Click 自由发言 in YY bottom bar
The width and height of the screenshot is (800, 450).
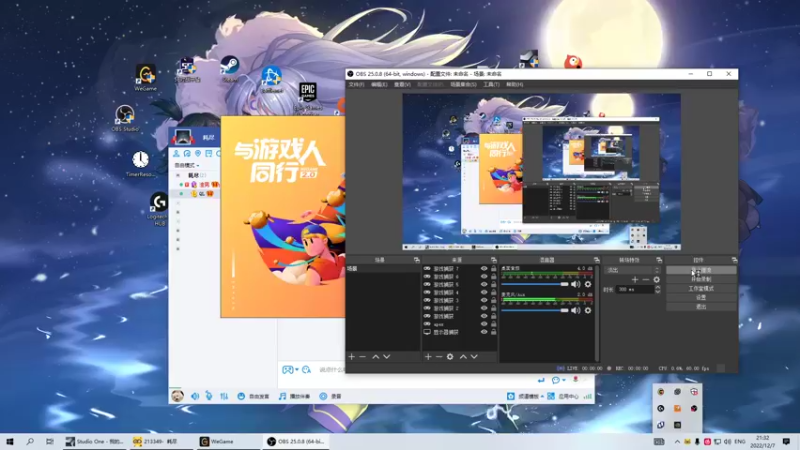coord(254,396)
